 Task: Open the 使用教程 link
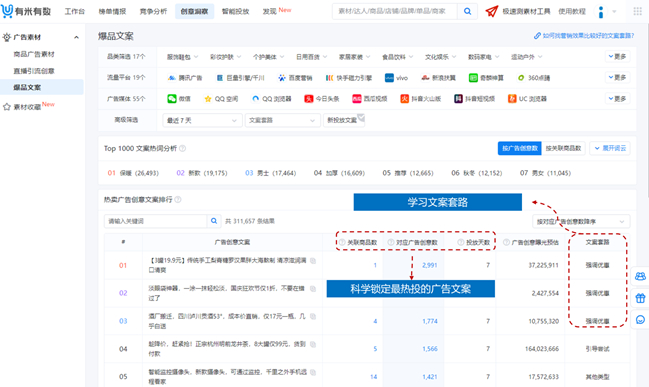[x=572, y=12]
